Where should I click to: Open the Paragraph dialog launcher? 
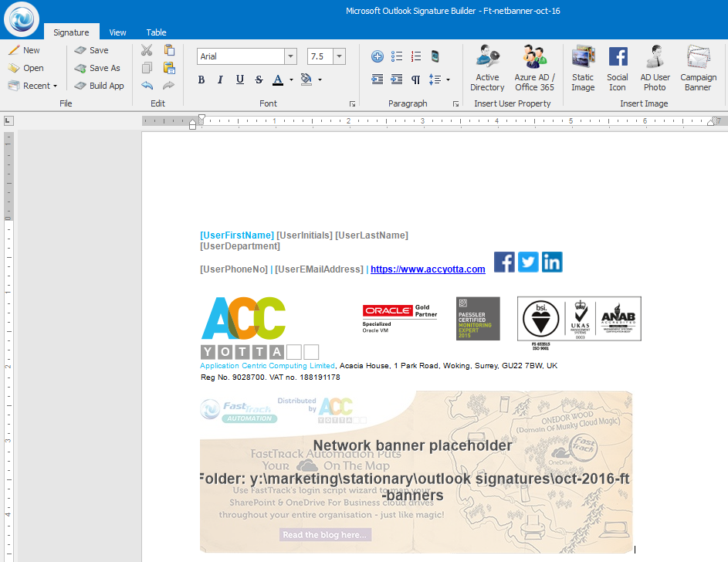tap(456, 104)
